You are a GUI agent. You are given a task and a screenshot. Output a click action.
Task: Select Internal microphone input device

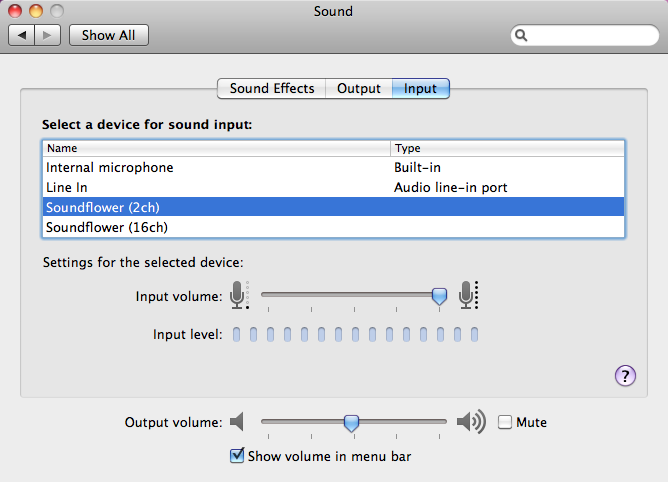coord(334,167)
